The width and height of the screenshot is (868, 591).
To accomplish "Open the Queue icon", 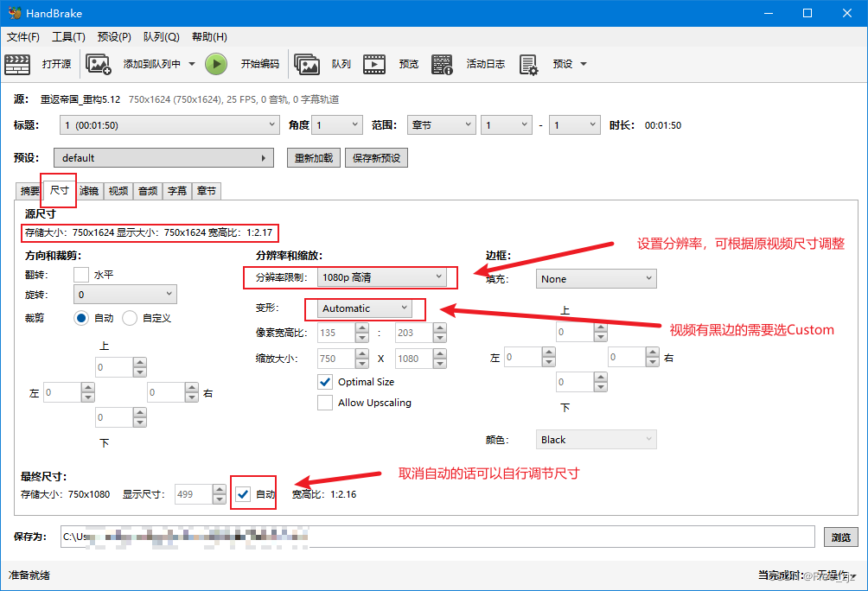I will point(307,64).
